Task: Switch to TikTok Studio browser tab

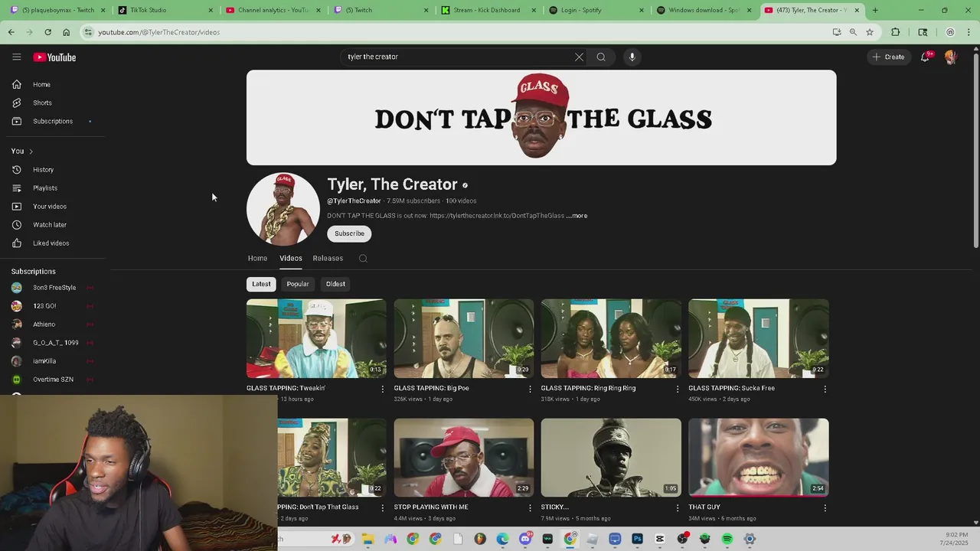Action: pos(165,10)
